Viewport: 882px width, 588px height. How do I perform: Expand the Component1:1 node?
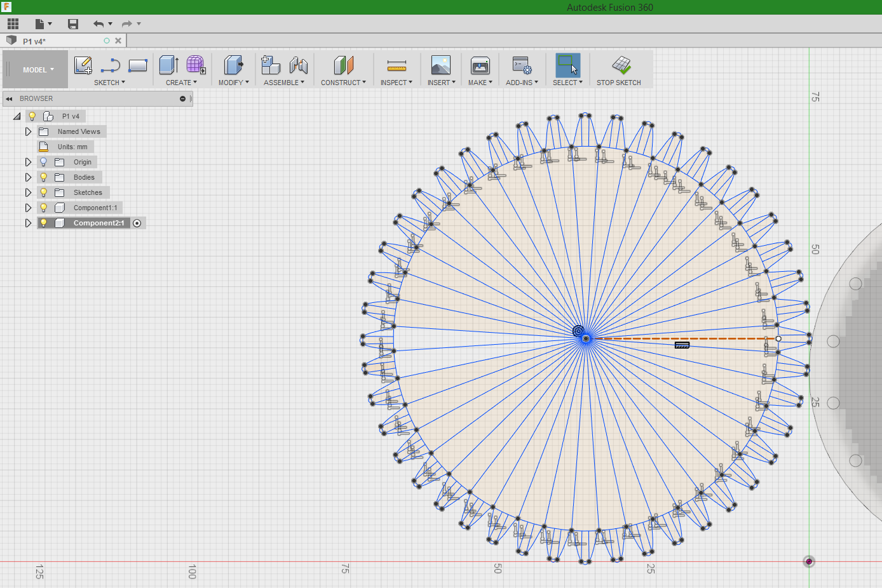coord(28,208)
